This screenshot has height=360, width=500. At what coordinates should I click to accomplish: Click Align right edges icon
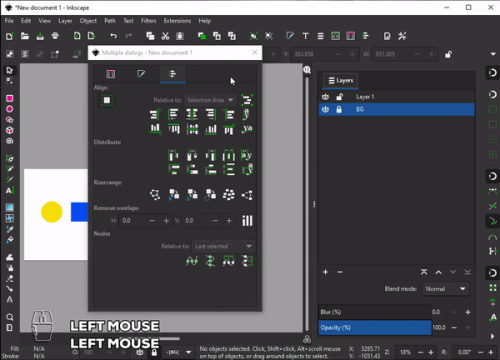[x=211, y=115]
